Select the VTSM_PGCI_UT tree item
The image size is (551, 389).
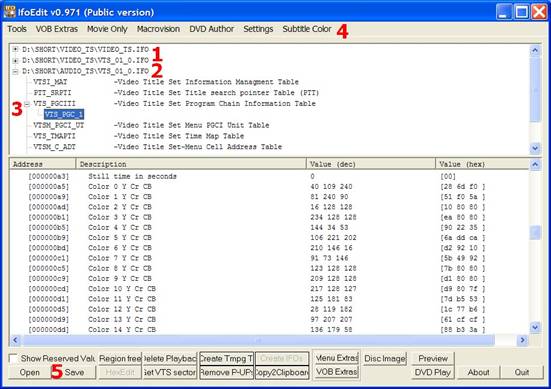[58, 125]
